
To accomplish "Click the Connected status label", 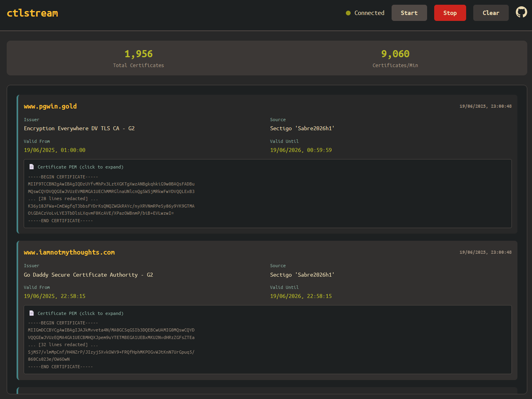I will click(369, 13).
